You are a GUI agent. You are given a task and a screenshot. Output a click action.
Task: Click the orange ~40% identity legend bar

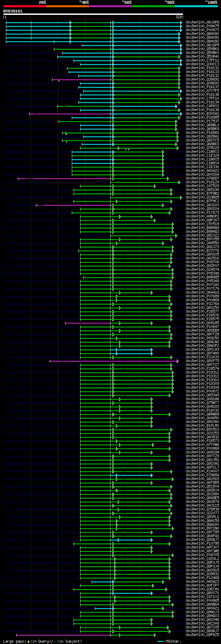click(68, 6)
